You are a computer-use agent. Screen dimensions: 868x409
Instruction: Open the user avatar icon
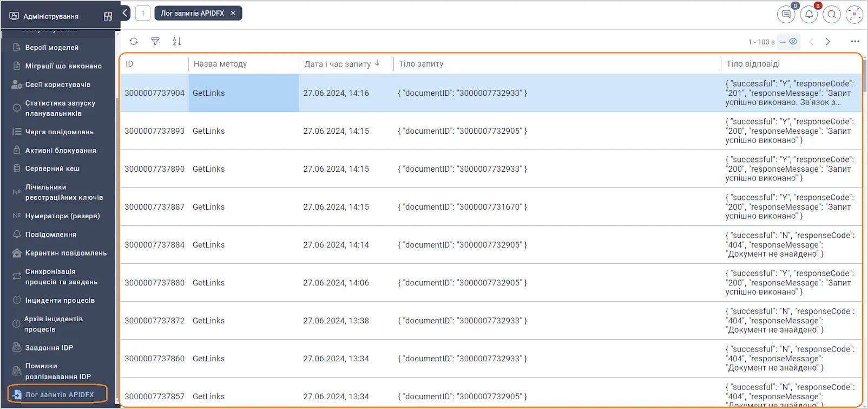[x=854, y=15]
